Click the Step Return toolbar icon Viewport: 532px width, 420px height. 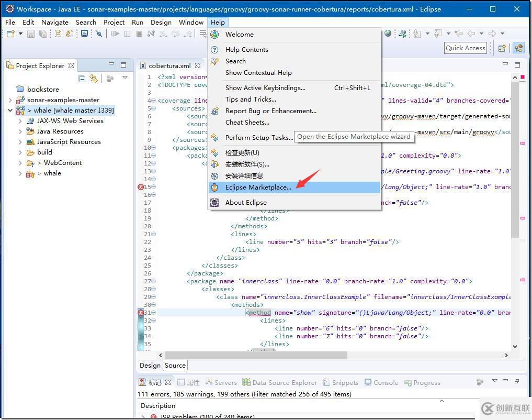(188, 34)
